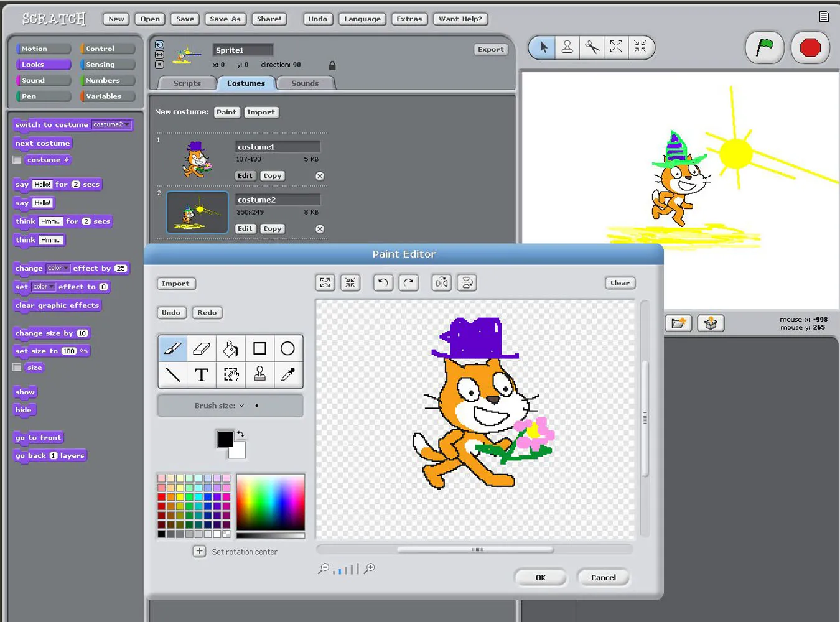Rotate the drawing clockwise
The height and width of the screenshot is (622, 840).
tap(408, 283)
